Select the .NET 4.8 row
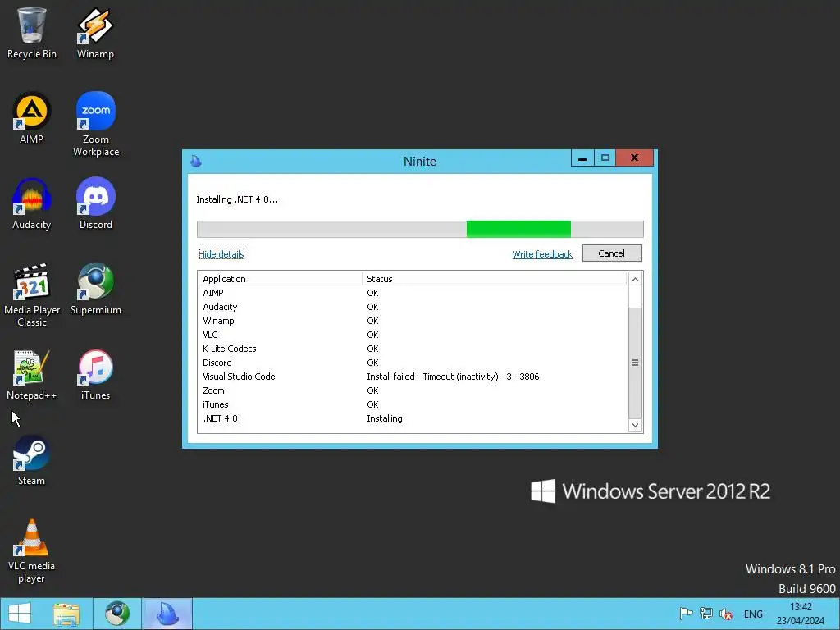The image size is (840, 630). [x=413, y=418]
